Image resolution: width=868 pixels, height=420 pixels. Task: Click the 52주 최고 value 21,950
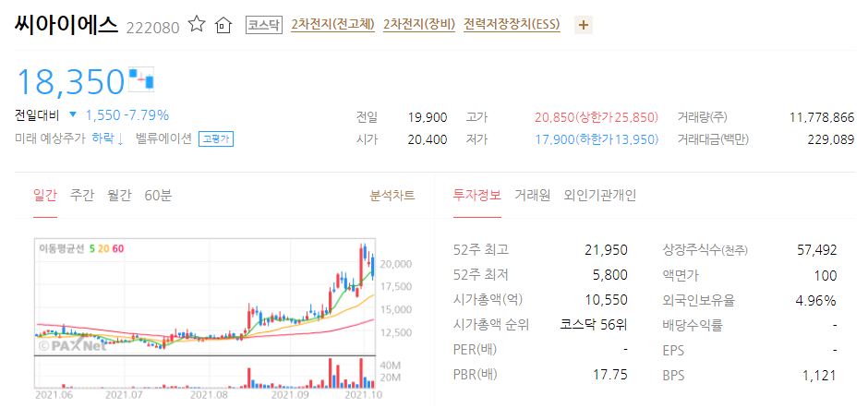click(x=606, y=250)
